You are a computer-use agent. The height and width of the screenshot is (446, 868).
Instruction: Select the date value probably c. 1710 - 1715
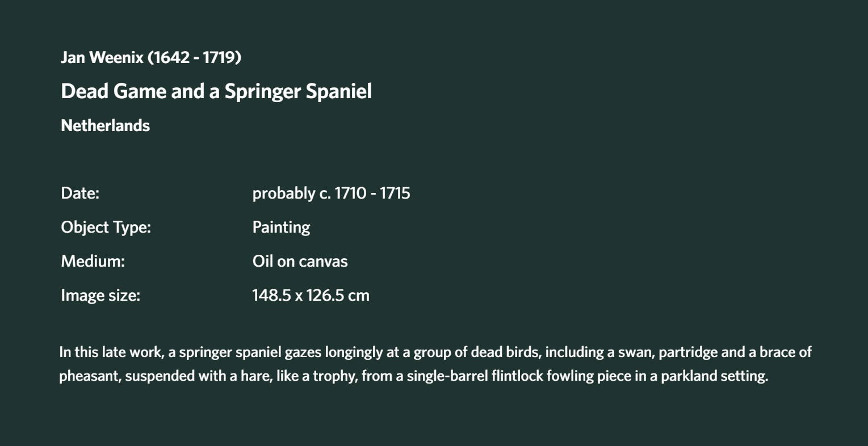pyautogui.click(x=331, y=193)
